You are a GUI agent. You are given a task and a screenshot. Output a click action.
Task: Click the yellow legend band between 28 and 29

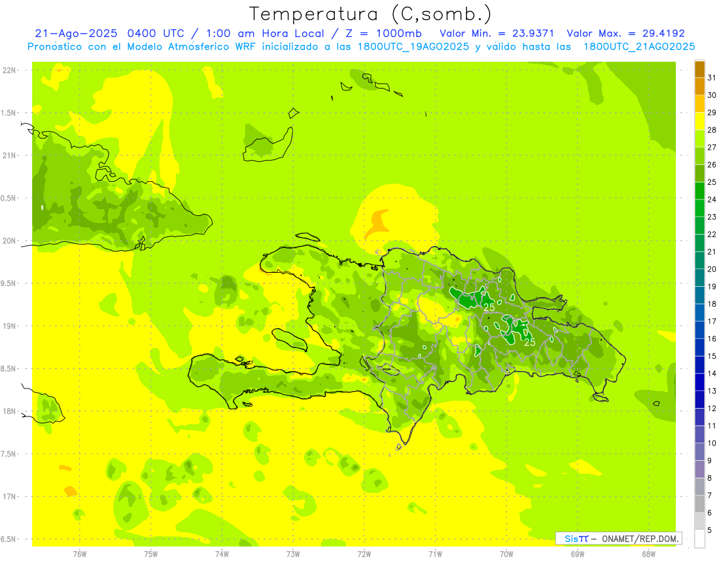click(x=699, y=121)
